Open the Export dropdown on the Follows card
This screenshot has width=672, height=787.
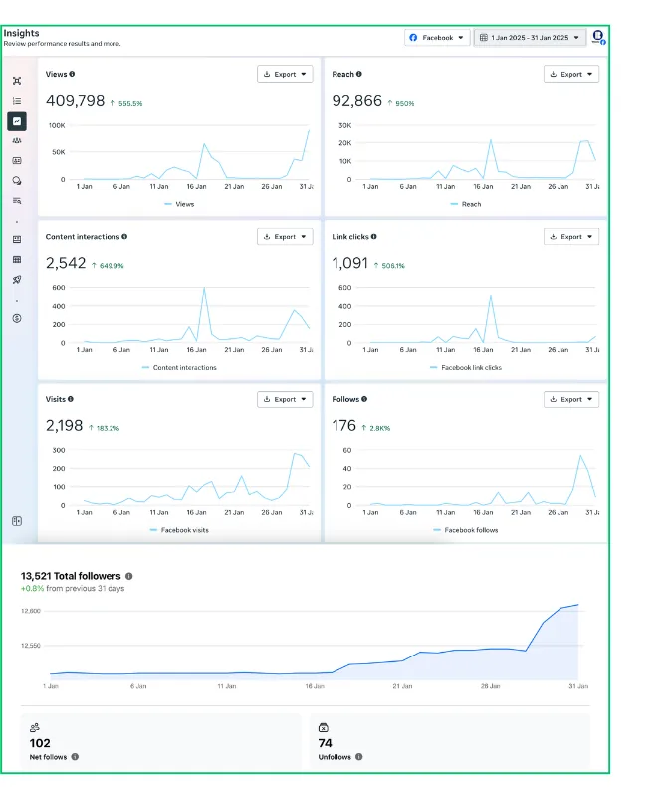pyautogui.click(x=571, y=399)
